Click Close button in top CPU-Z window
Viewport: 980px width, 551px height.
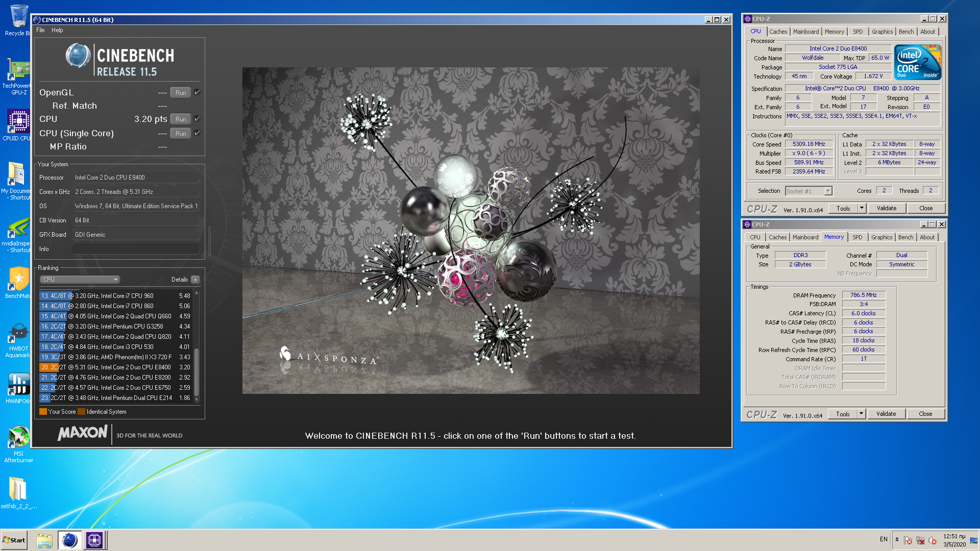[926, 208]
